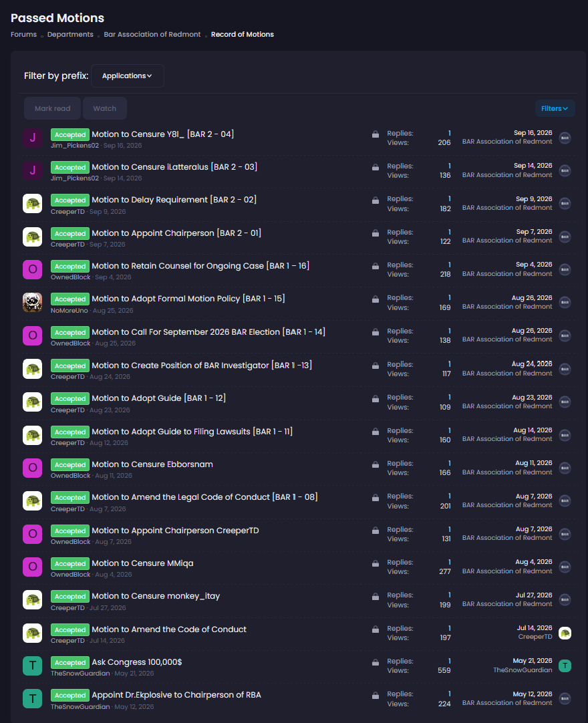Click the Watch button
This screenshot has height=723, width=588.
pos(105,108)
